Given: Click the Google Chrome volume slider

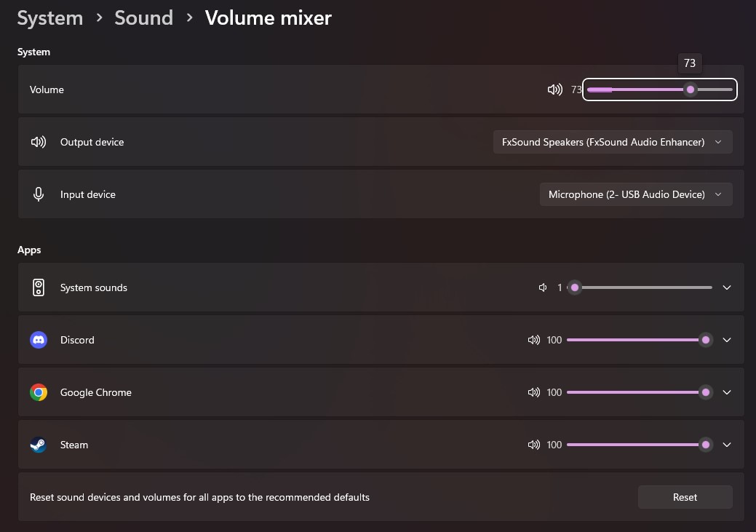Looking at the screenshot, I should pyautogui.click(x=640, y=392).
